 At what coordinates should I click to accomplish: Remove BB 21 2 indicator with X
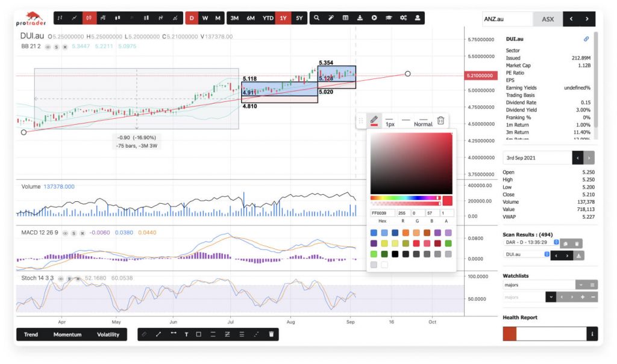click(65, 47)
